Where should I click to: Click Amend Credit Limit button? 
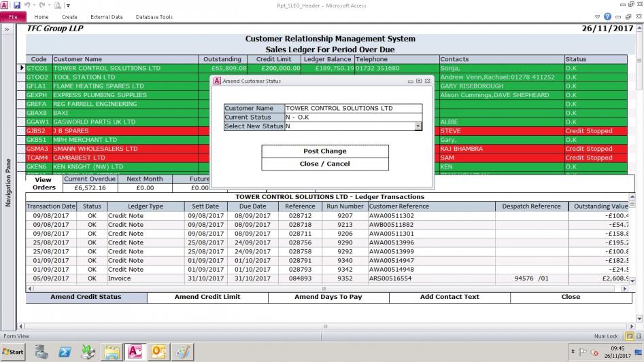(207, 297)
